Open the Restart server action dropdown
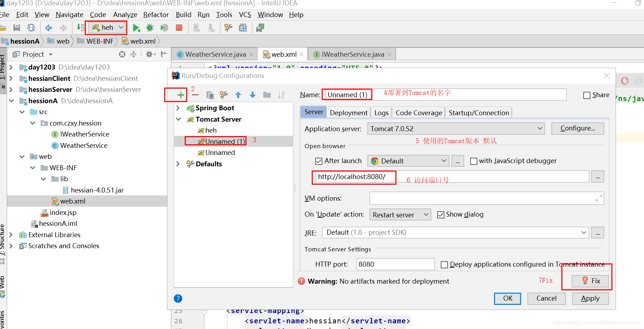The height and width of the screenshot is (329, 644). pyautogui.click(x=400, y=215)
